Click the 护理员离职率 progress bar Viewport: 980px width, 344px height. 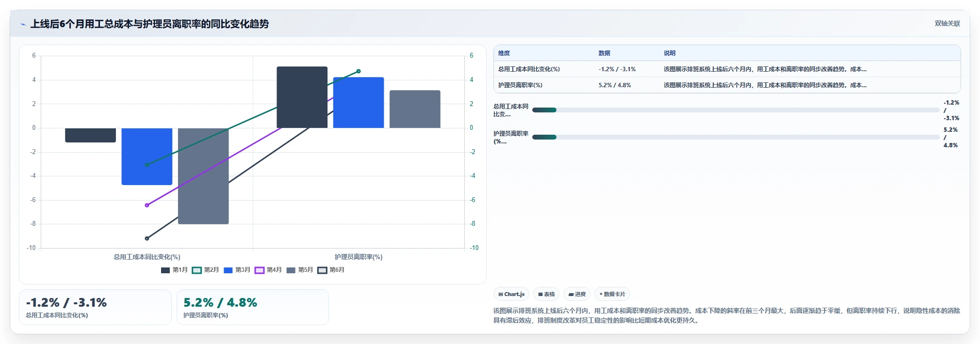[x=735, y=137]
